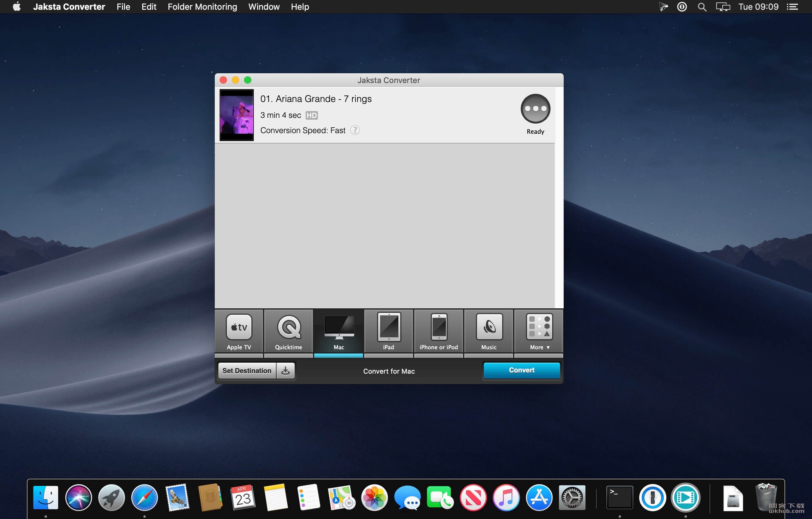Click the menu bar clock Tue 09:09

click(758, 7)
